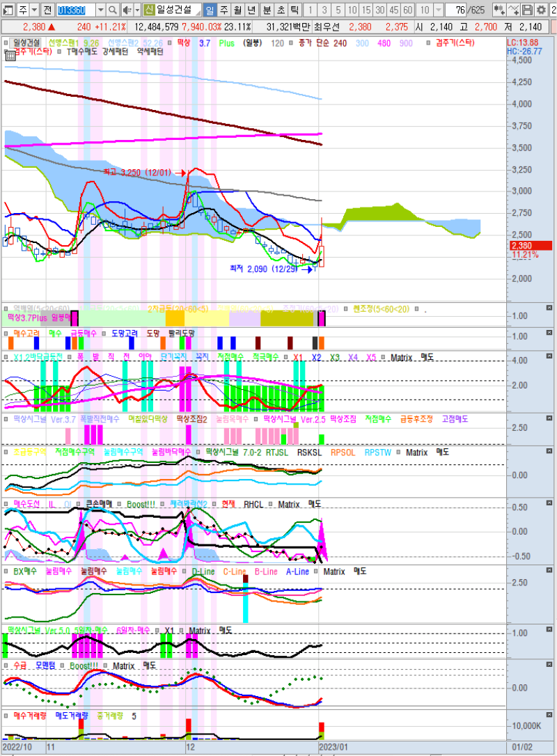Toggle the 큰손매매 indicator checkbox
The width and height of the screenshot is (557, 756).
pyautogui.click(x=78, y=504)
